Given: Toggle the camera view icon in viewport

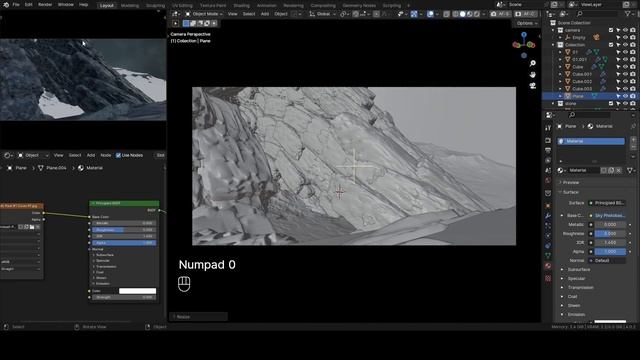Looking at the screenshot, I should [532, 86].
